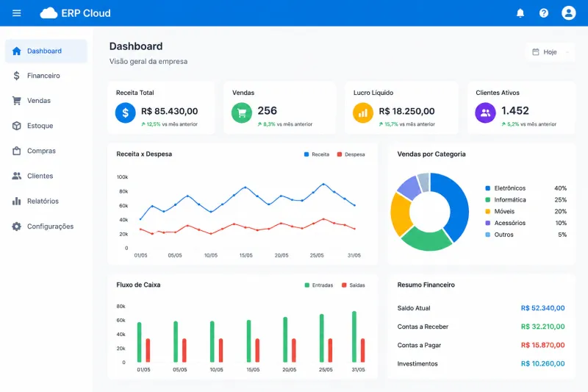Click the Clientes people icon in sidebar
Image resolution: width=588 pixels, height=392 pixels.
click(16, 176)
